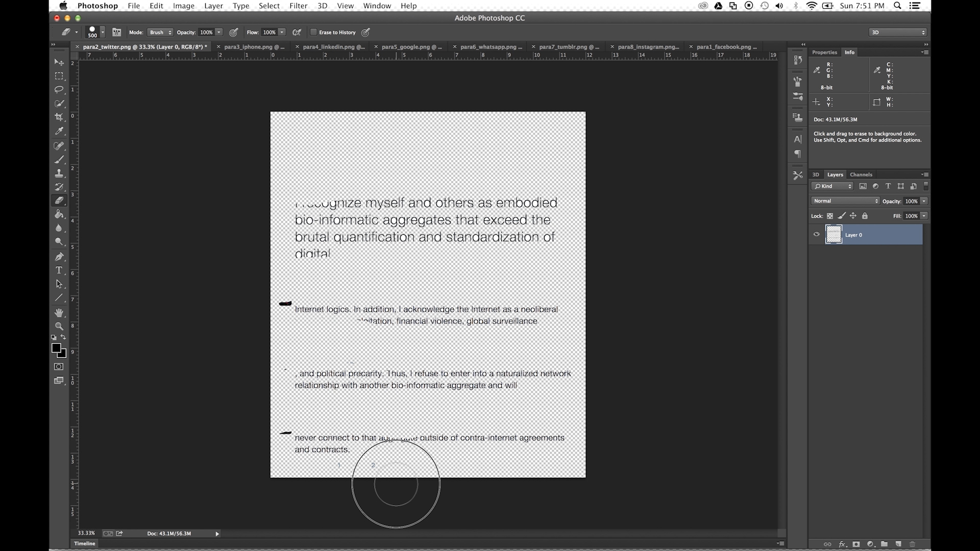Toggle Layer 0 visibility
Image resolution: width=980 pixels, height=551 pixels.
tap(817, 234)
